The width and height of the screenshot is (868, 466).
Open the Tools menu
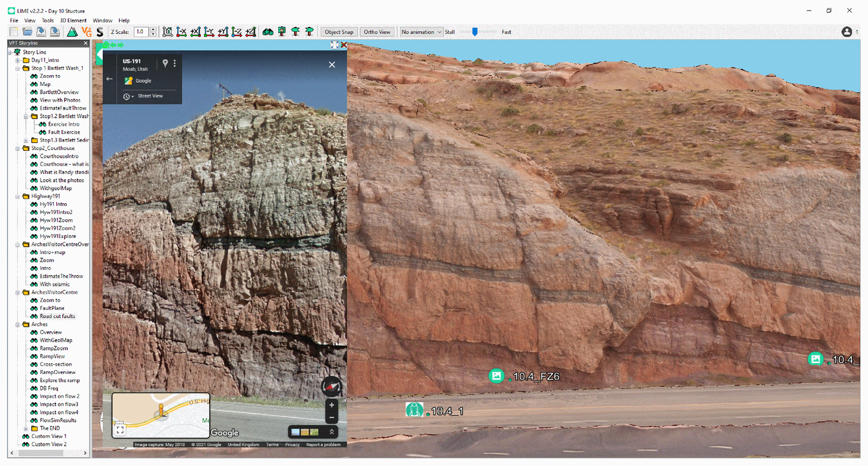[47, 20]
